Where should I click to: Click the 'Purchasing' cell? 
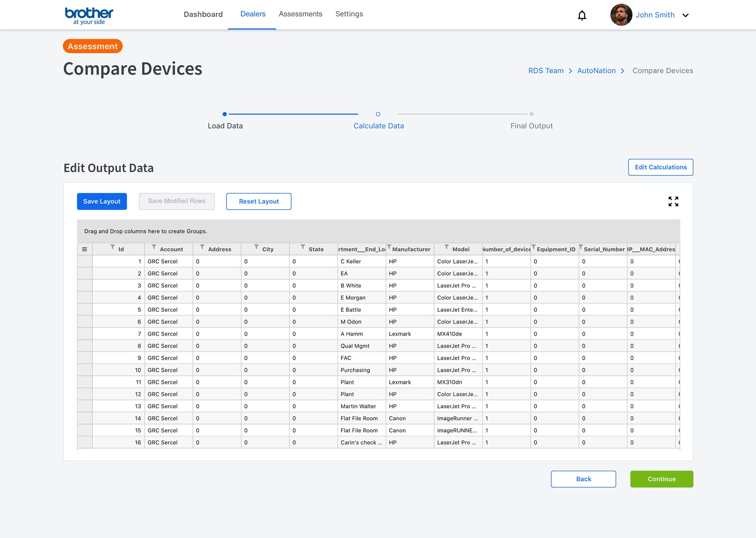pos(362,370)
